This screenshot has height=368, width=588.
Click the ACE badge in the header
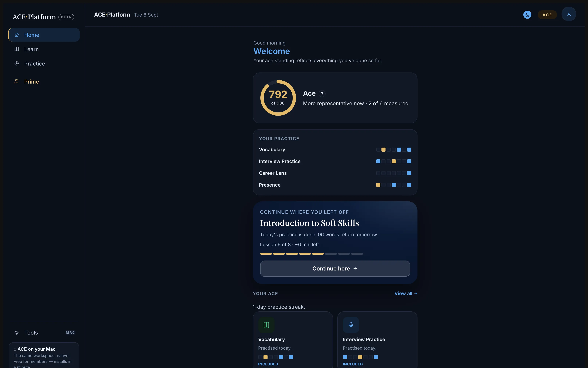[x=547, y=15]
